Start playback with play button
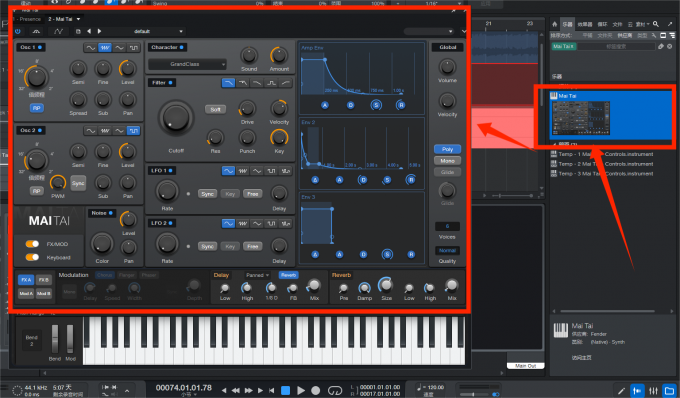 point(301,390)
